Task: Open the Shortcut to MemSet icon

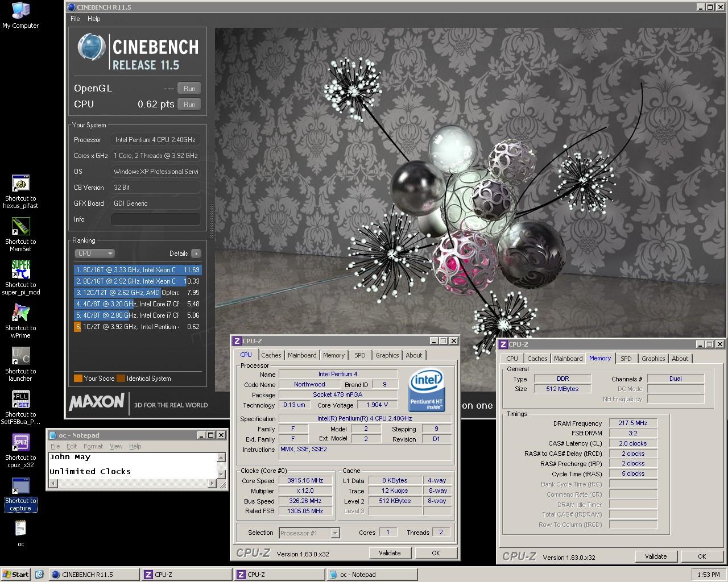Action: [20, 235]
